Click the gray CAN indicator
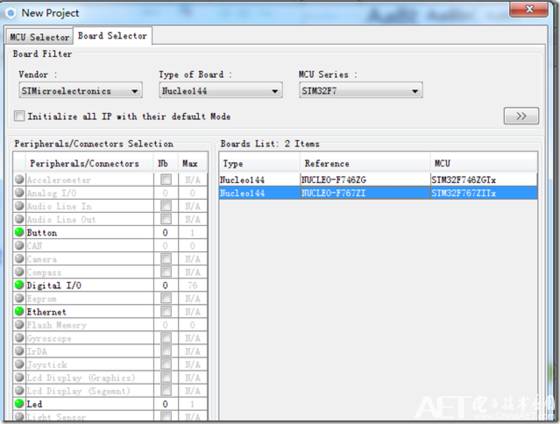The height and width of the screenshot is (424, 560). [19, 246]
